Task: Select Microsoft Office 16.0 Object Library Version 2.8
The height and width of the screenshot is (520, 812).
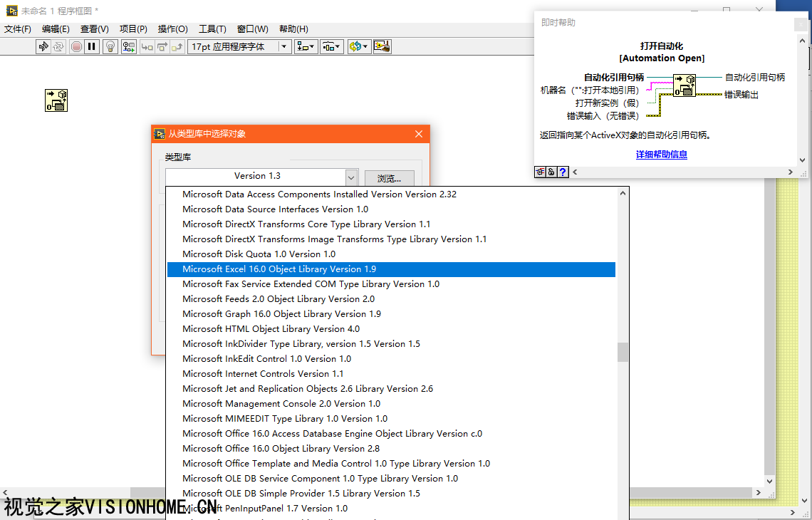Action: coord(281,449)
